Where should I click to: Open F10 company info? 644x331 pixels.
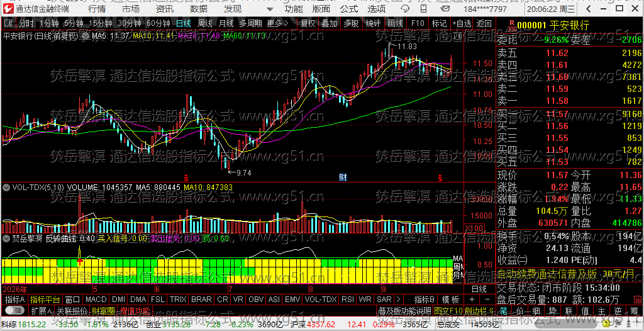click(x=418, y=23)
